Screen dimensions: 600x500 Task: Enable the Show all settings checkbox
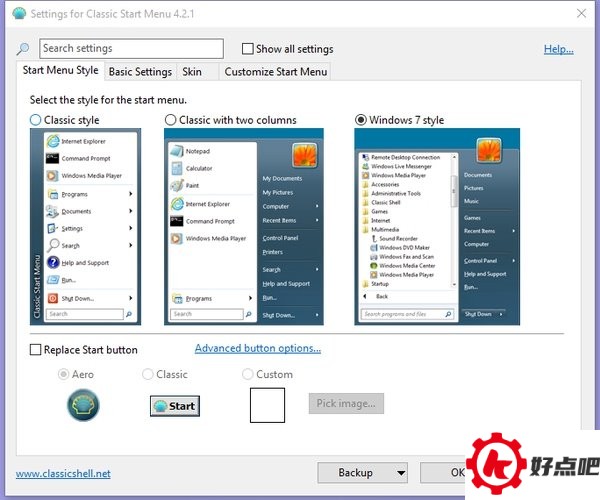248,49
